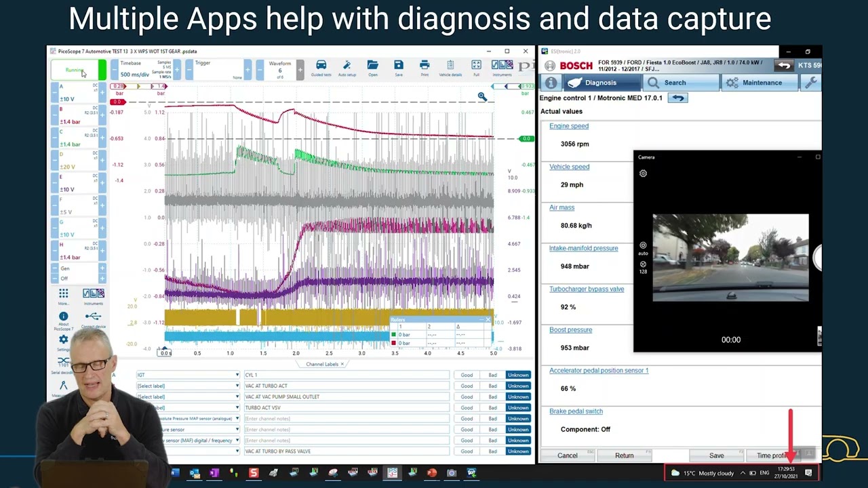
Task: Click the Bosch ESI back arrow button
Action: (x=783, y=65)
